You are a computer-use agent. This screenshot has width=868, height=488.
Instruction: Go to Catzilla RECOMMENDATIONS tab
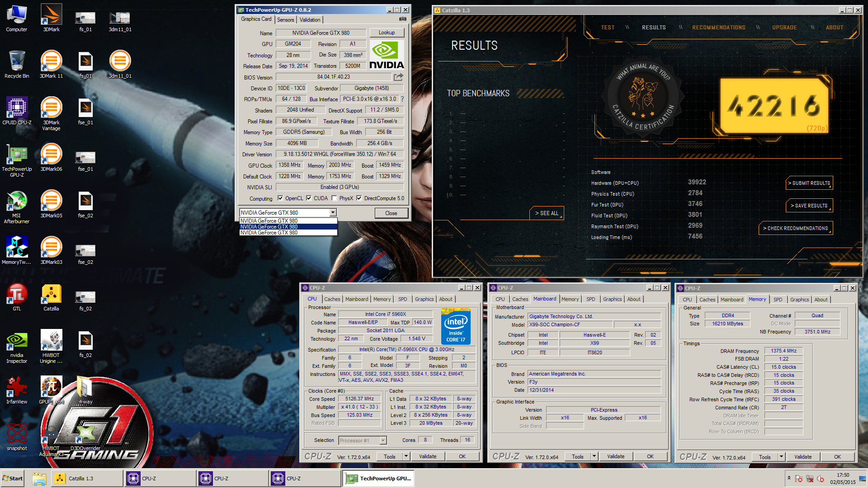[x=719, y=28]
